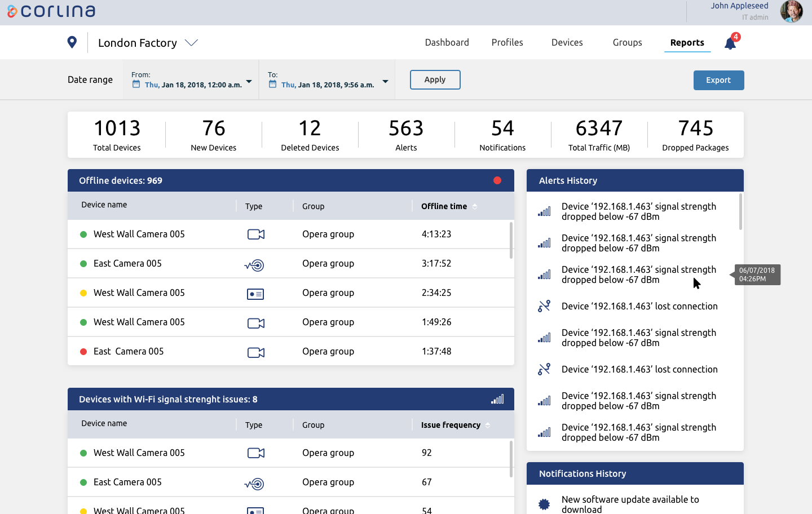Click the Notifications History panel title
Image resolution: width=812 pixels, height=514 pixels.
coord(582,473)
